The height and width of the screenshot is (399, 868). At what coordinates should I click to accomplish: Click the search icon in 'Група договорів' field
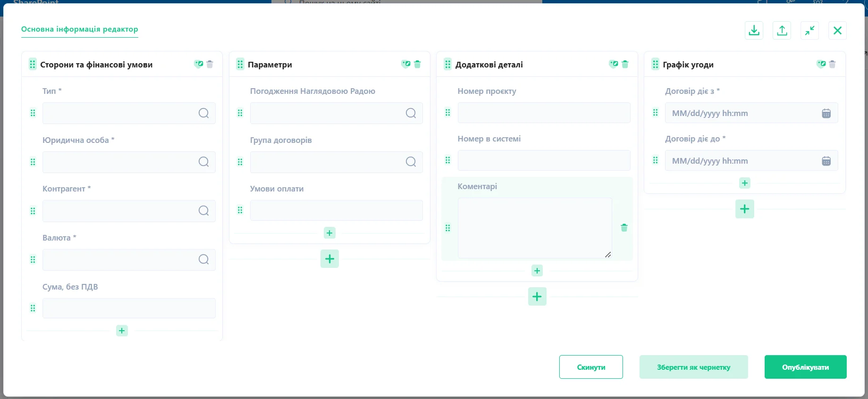[x=411, y=162]
